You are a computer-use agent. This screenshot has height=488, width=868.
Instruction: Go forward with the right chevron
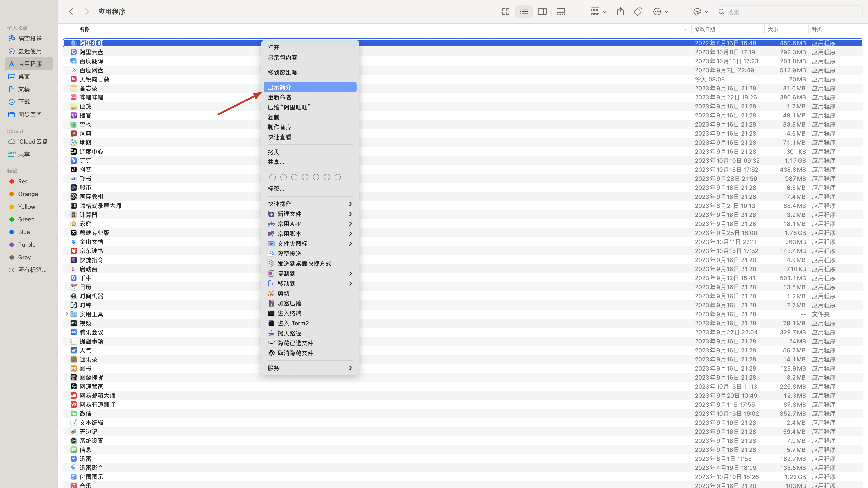(87, 12)
